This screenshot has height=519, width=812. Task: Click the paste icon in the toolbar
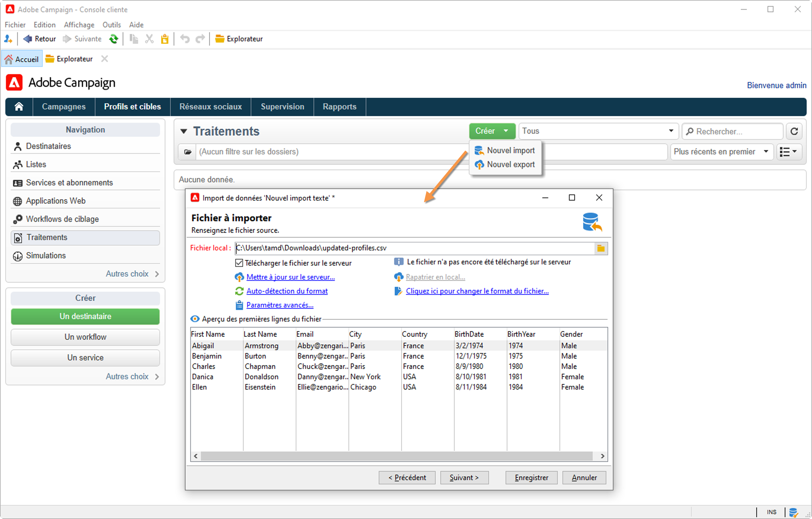point(164,39)
